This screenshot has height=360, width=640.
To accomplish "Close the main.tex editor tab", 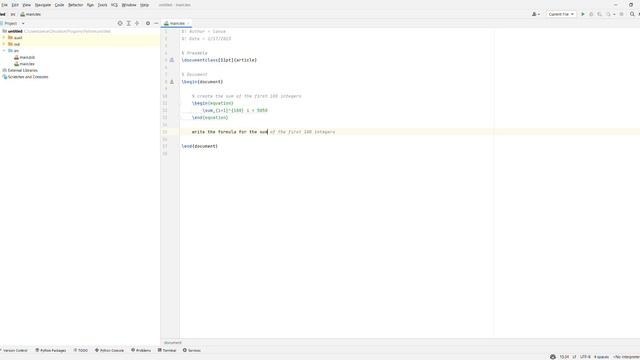I will pos(188,24).
